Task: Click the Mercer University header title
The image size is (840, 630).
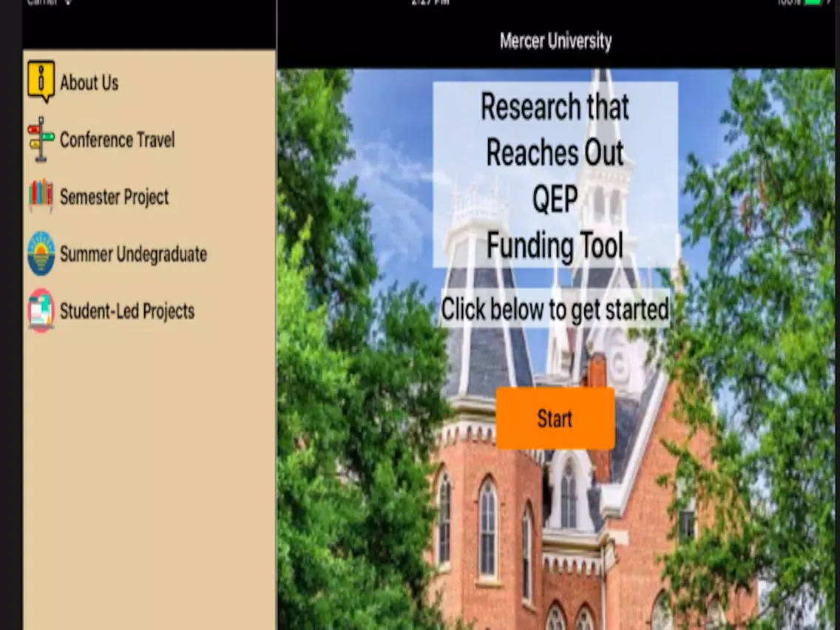Action: pyautogui.click(x=555, y=41)
